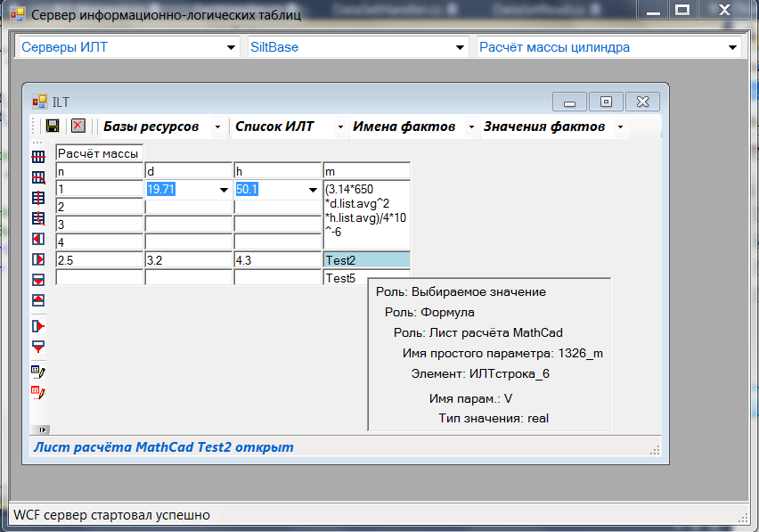Click the formula cell starting with (3.14*650
The image size is (759, 532).
point(366,215)
